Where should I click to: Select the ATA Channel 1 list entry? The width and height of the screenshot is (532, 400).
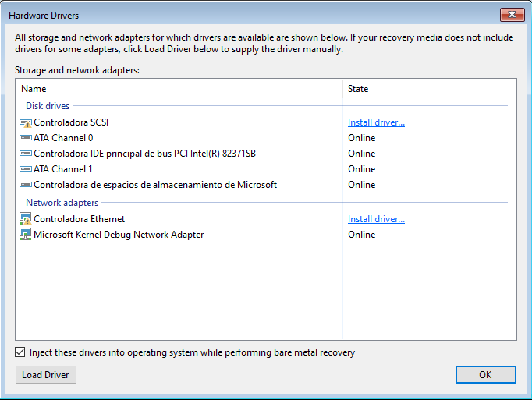pos(63,169)
